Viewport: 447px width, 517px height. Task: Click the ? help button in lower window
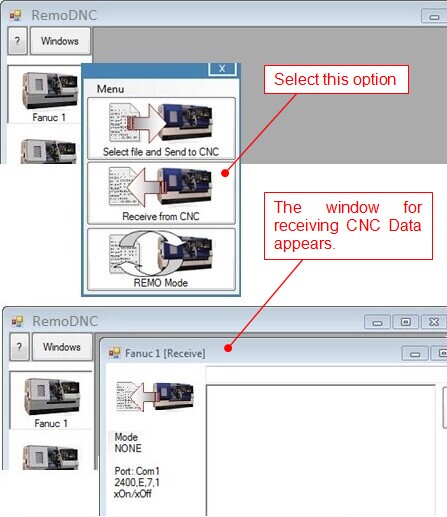19,347
